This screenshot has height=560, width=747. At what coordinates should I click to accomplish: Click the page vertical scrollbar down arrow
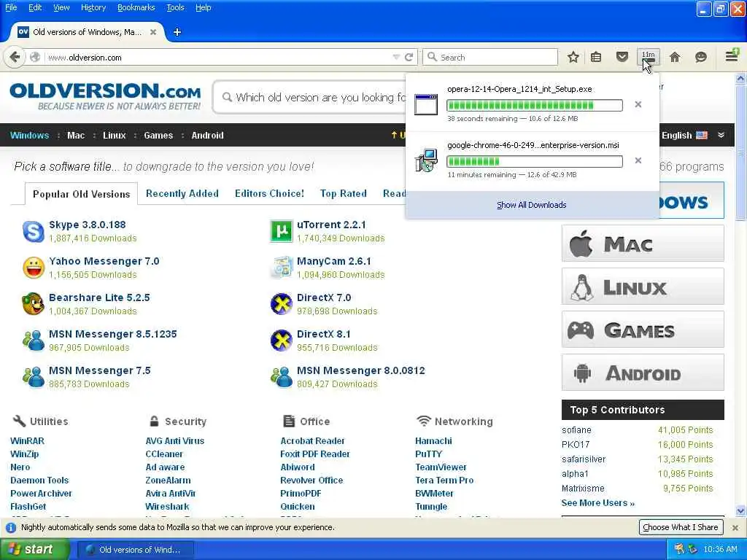(x=741, y=511)
